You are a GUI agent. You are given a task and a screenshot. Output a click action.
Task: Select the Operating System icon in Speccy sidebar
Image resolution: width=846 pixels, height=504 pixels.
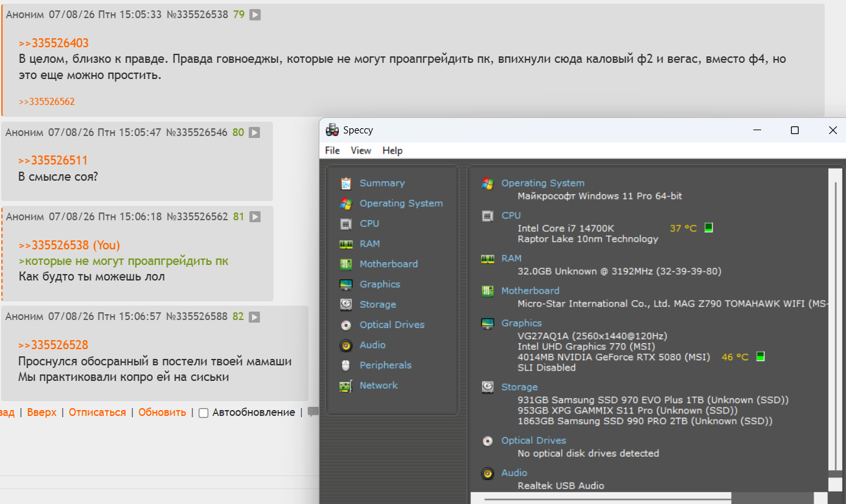coord(347,203)
